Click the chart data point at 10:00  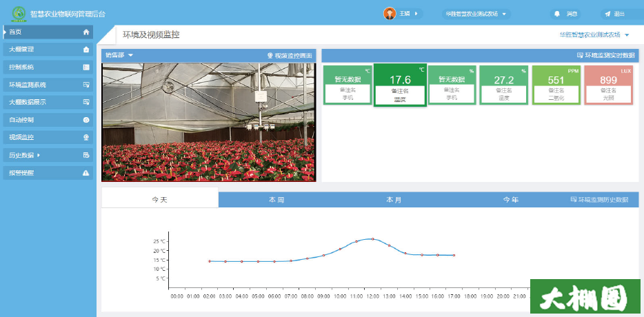pyautogui.click(x=340, y=249)
